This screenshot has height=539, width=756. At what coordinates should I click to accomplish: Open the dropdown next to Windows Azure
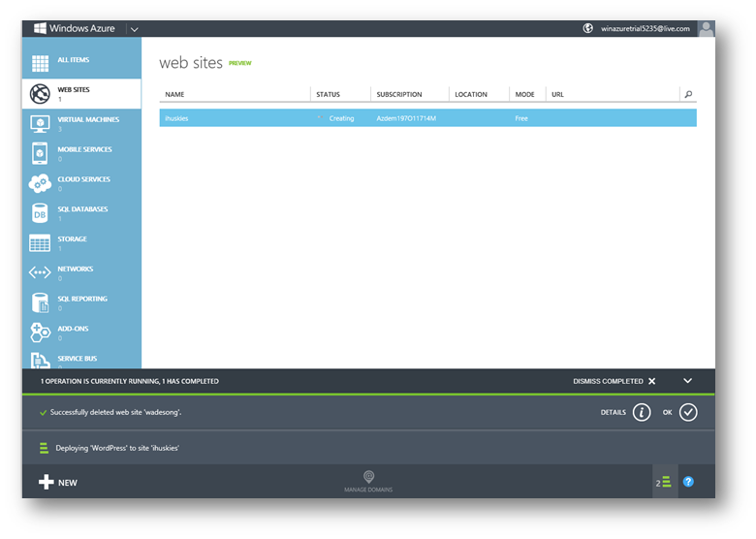[135, 29]
